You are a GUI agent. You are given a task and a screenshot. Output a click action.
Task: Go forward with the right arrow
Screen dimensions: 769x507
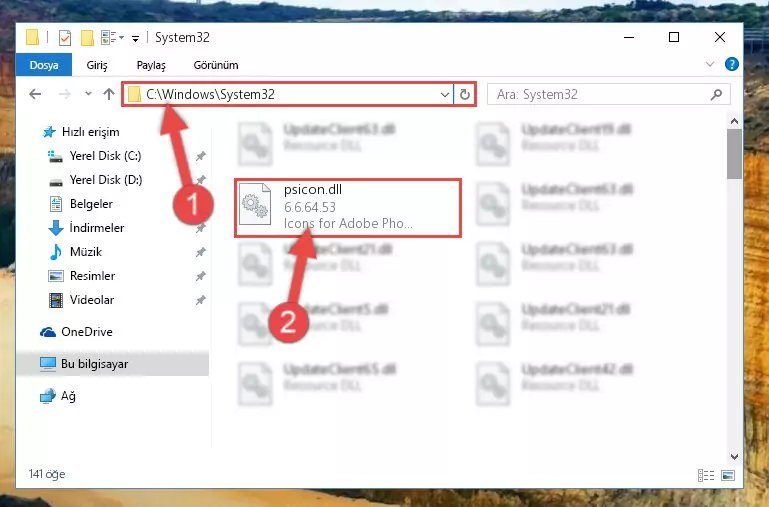pyautogui.click(x=64, y=94)
